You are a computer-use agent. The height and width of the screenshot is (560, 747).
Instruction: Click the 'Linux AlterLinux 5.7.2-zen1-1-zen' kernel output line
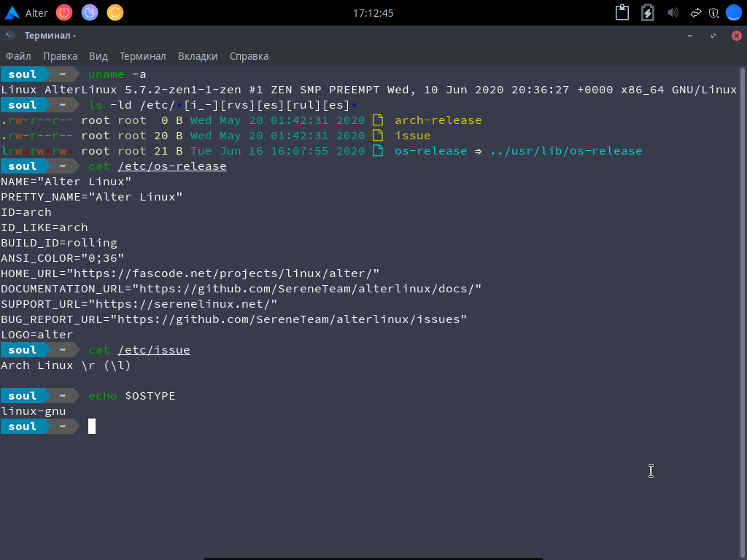(x=368, y=90)
